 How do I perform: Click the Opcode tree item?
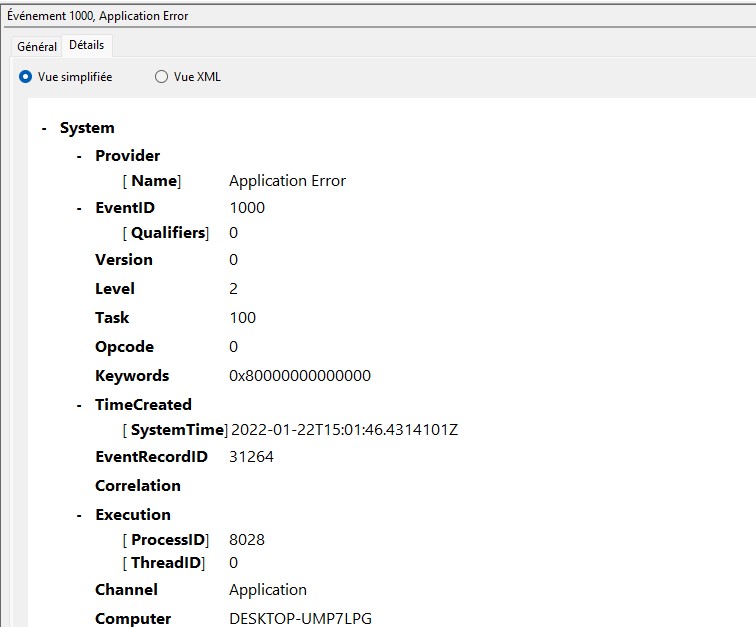click(x=124, y=347)
